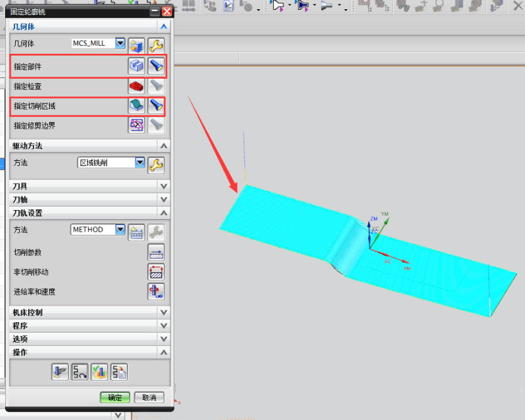525x420 pixels.
Task: Select the 指定切削区域 cut area icon
Action: 136,105
